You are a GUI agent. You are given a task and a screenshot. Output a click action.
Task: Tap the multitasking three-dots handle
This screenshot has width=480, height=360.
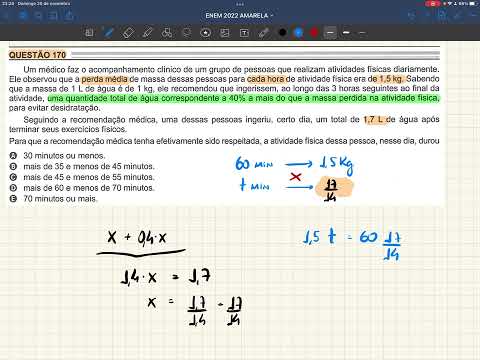click(240, 4)
